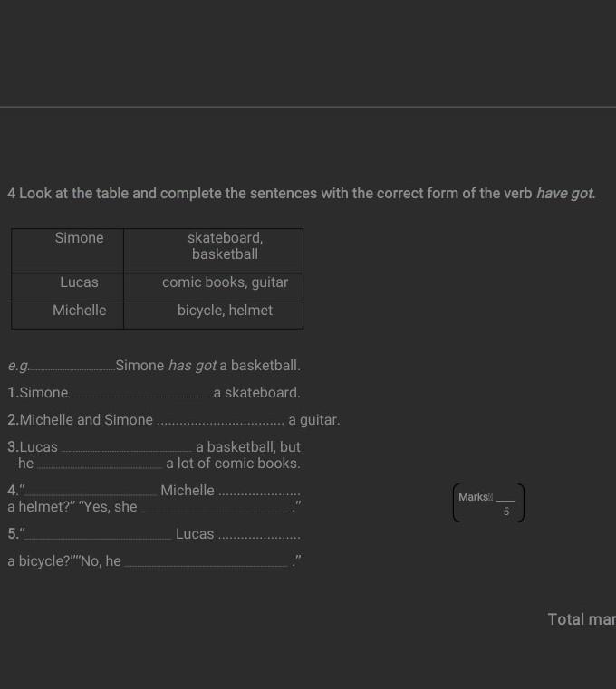Select the 'bicycle, helmet' table cell

225,311
